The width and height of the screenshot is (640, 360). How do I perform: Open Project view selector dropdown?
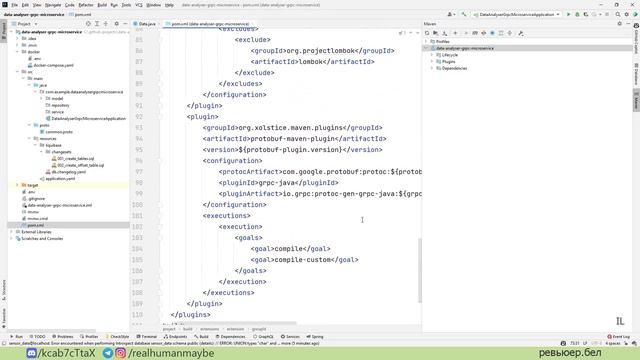point(25,24)
